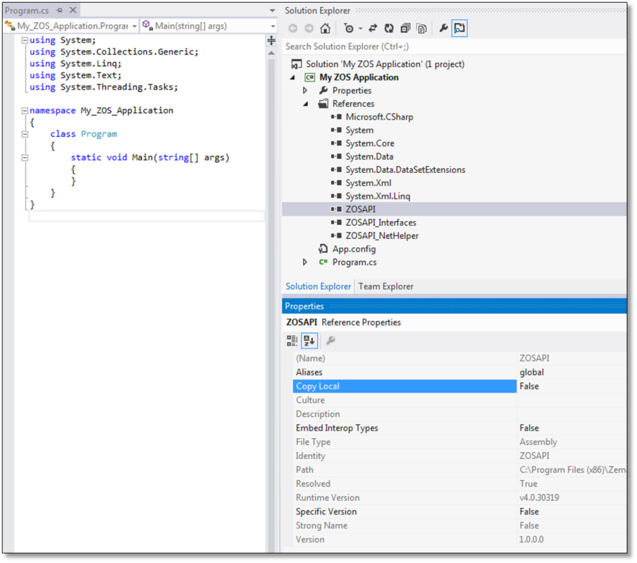The height and width of the screenshot is (563, 637).
Task: Expand the Properties node in the tree
Action: [305, 91]
